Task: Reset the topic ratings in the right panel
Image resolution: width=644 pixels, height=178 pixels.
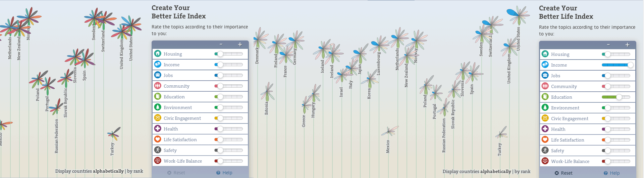Action: point(563,173)
